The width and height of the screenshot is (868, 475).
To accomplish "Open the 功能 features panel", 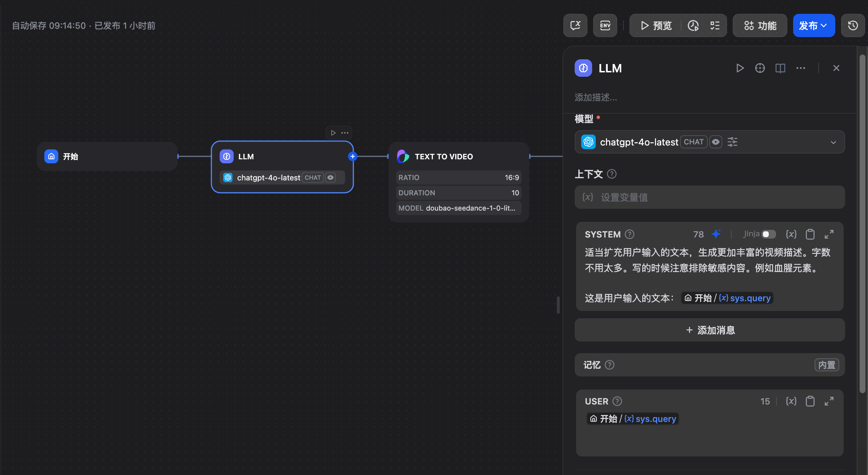I will click(x=760, y=25).
